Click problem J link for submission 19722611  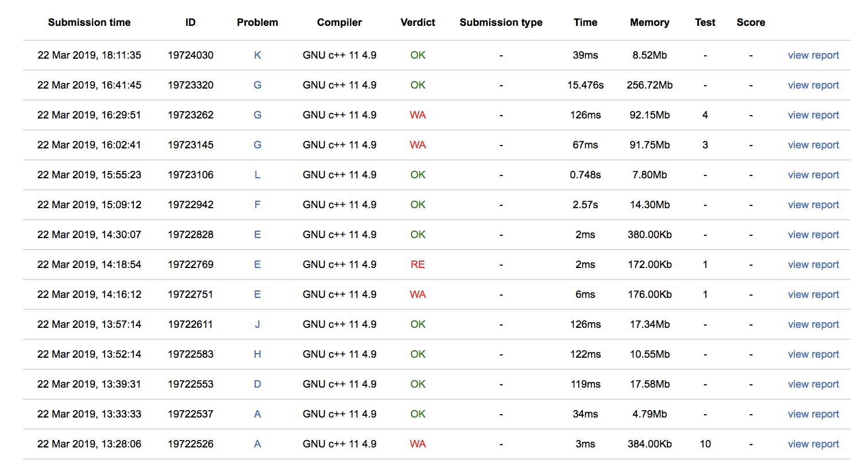click(x=257, y=324)
